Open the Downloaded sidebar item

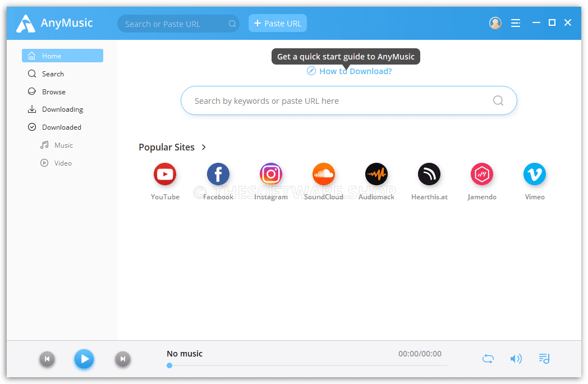point(62,127)
